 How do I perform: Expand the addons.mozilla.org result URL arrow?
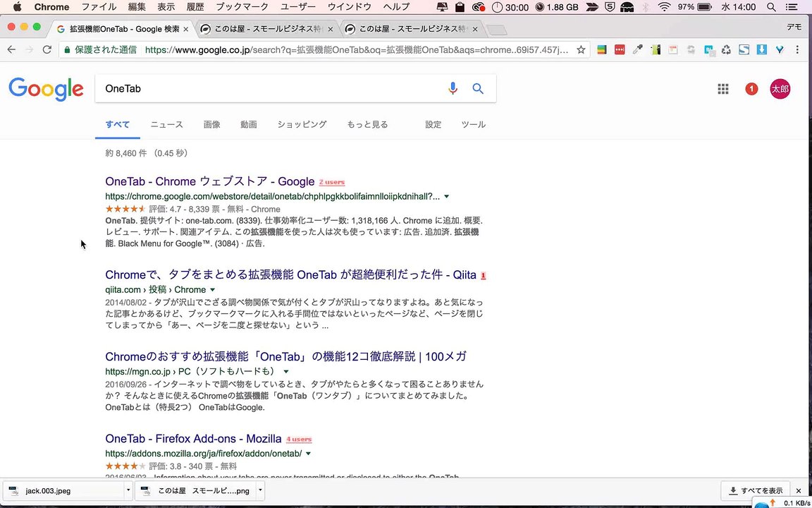(x=308, y=454)
